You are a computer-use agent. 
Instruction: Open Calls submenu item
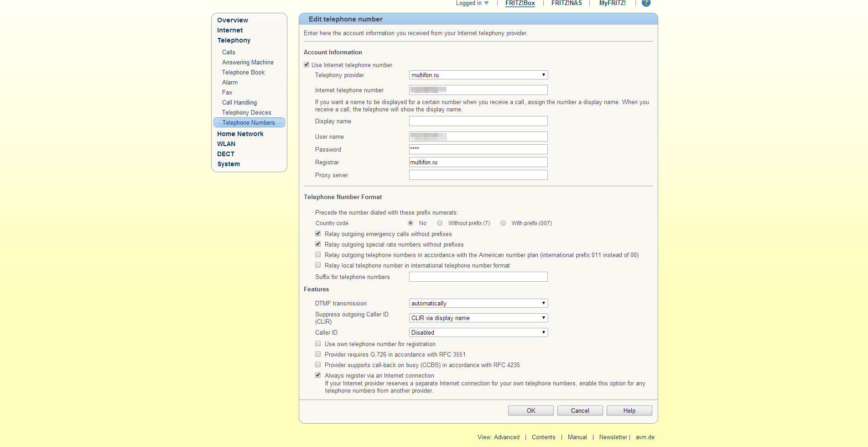[229, 52]
